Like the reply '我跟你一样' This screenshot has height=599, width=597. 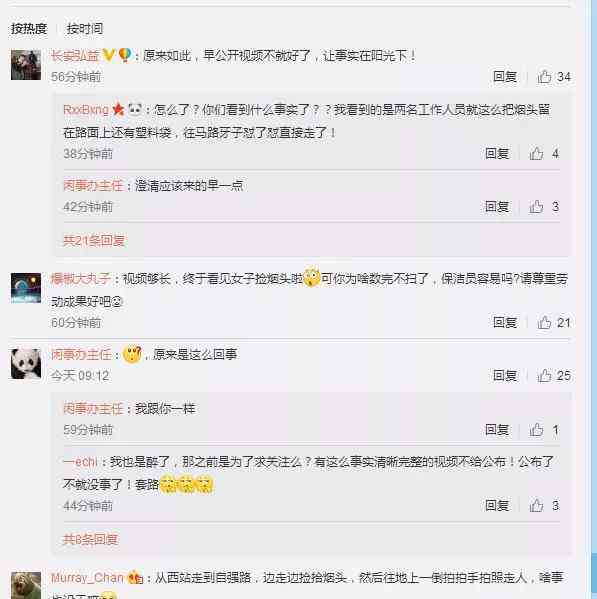point(536,430)
